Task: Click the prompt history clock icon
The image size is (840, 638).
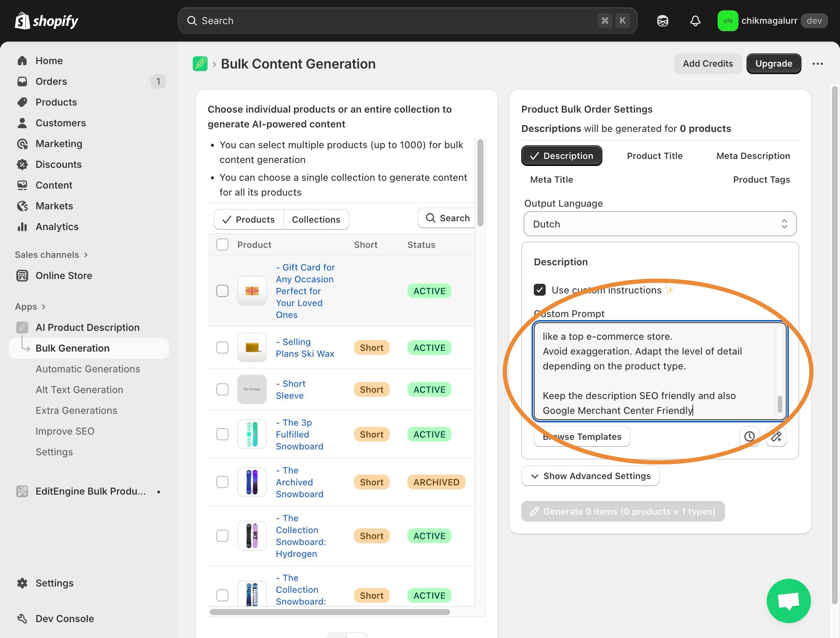Action: 749,436
